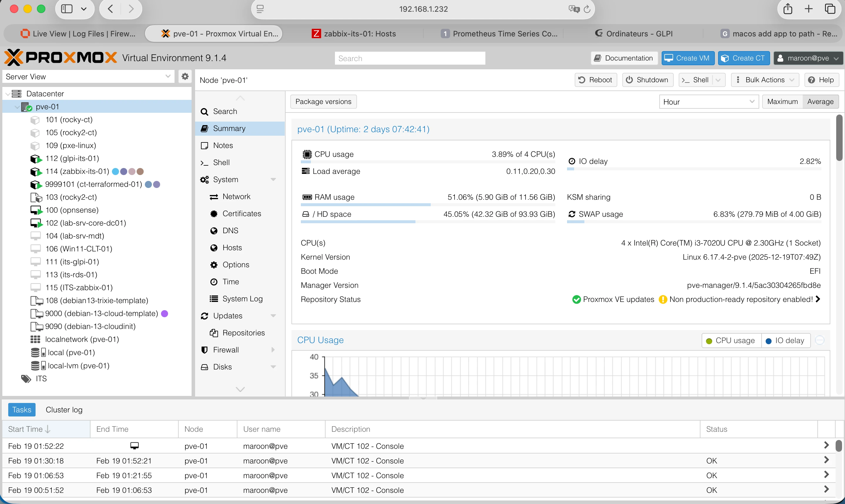The width and height of the screenshot is (845, 504).
Task: Toggle graphs to Maximum values
Action: point(782,102)
